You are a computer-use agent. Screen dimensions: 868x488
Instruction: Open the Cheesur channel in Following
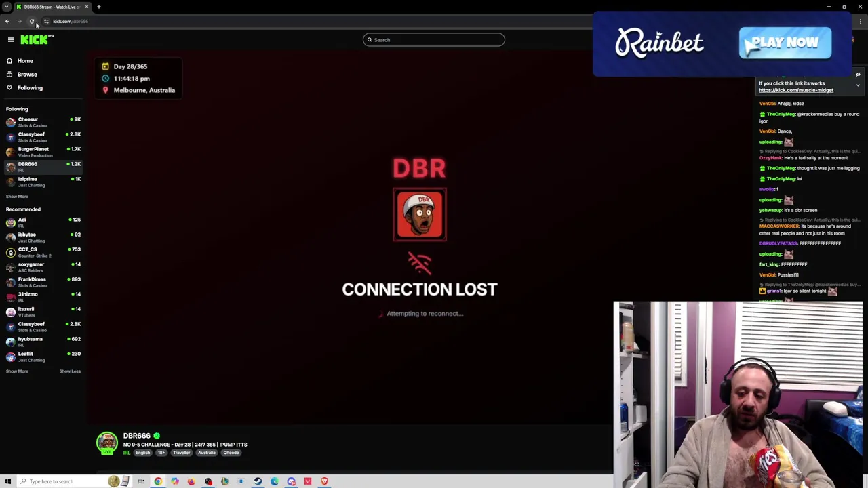43,122
